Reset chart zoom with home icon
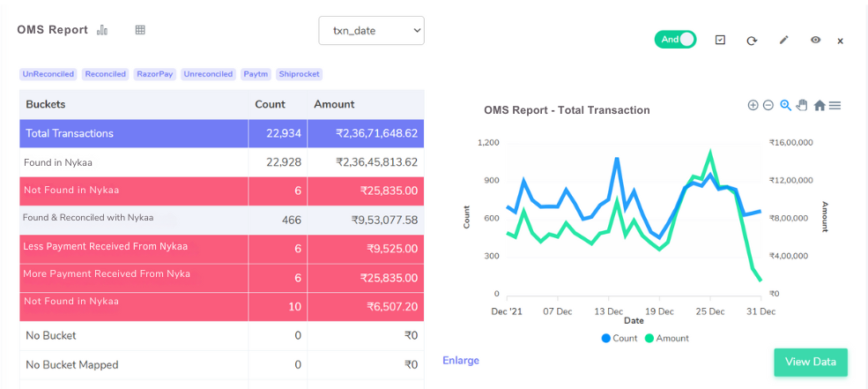Screen dimensions: 868x389 click(x=819, y=106)
